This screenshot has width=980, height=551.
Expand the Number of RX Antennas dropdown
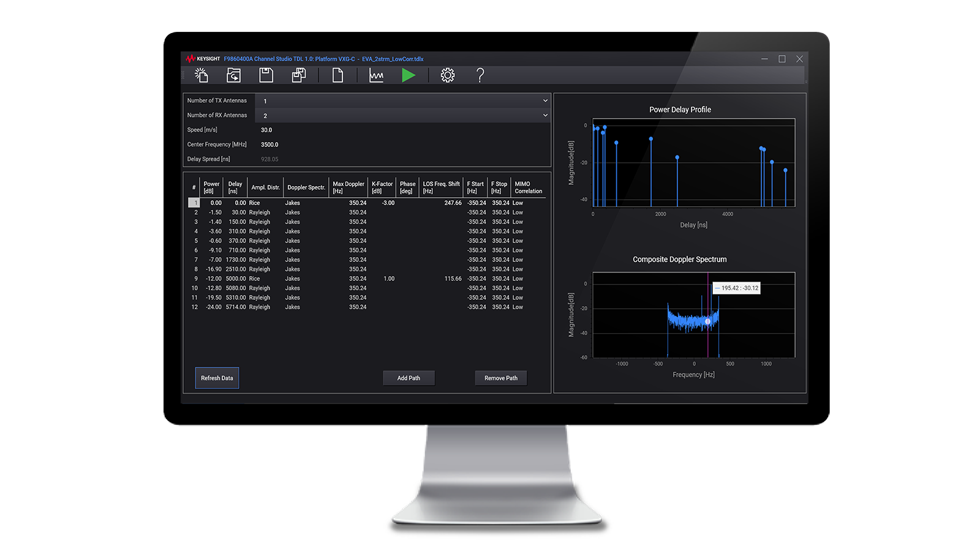tap(545, 116)
